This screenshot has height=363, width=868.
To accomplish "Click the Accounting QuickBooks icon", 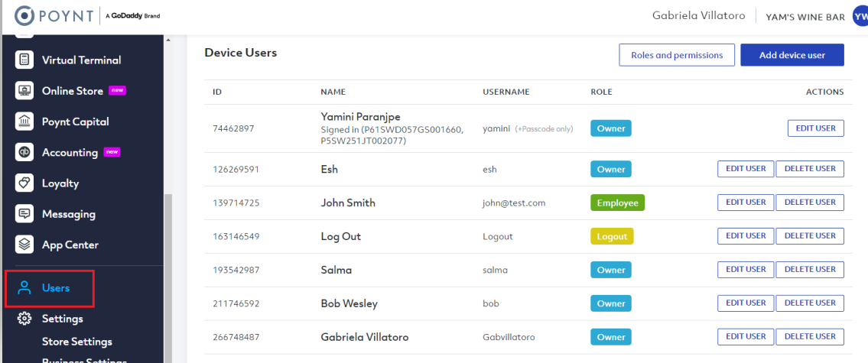I will click(x=24, y=152).
